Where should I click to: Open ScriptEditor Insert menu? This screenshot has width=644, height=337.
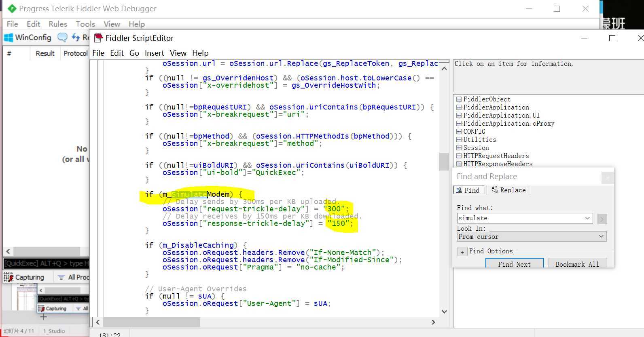tap(155, 53)
